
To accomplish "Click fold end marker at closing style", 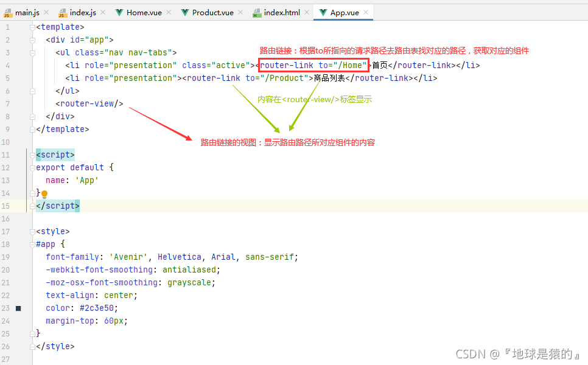I will pos(33,347).
